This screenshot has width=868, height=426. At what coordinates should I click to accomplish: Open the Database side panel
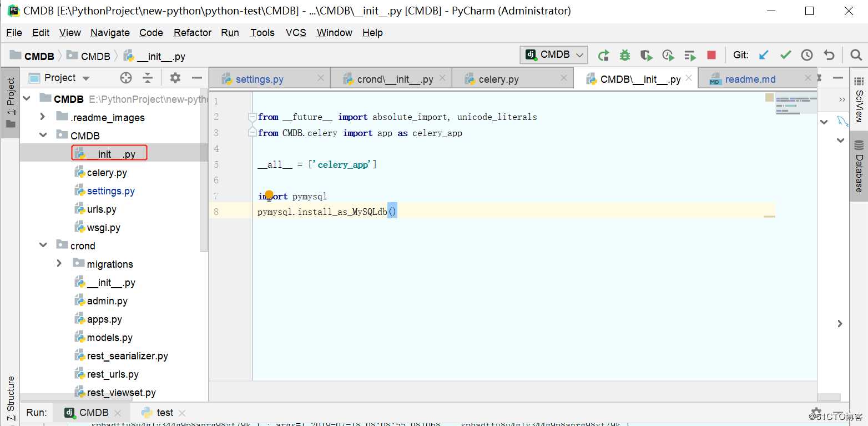click(859, 167)
